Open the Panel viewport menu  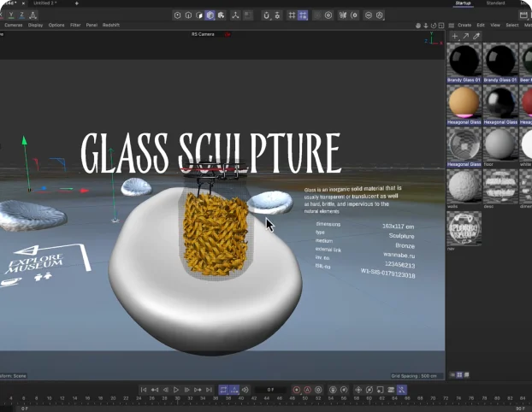click(92, 25)
